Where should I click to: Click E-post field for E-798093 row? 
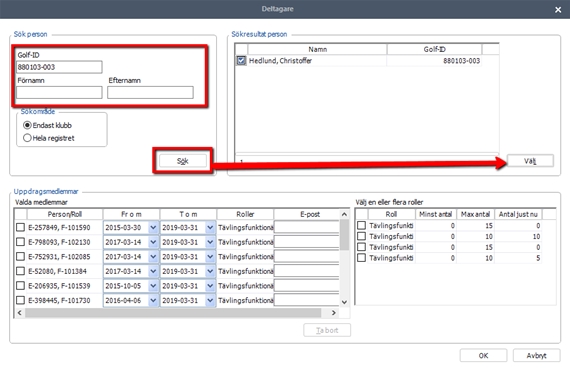tap(306, 242)
